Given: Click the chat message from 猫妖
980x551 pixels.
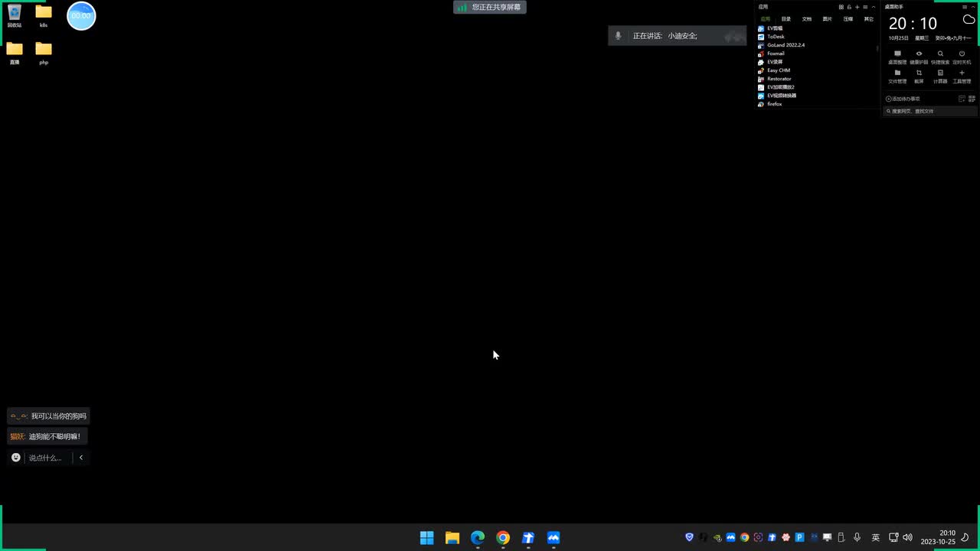Looking at the screenshot, I should (x=46, y=436).
